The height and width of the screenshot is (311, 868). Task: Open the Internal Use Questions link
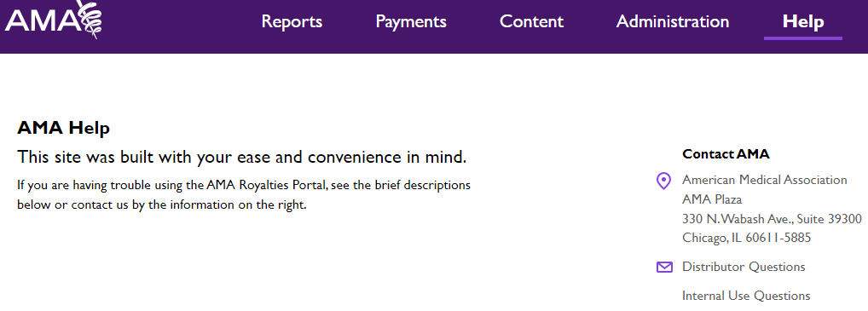(x=746, y=296)
